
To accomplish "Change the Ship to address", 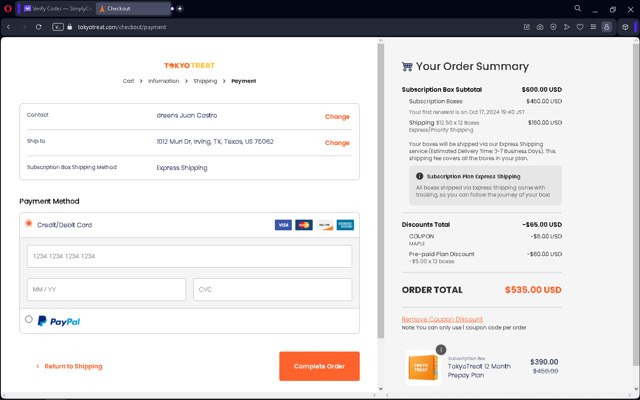I will 337,143.
